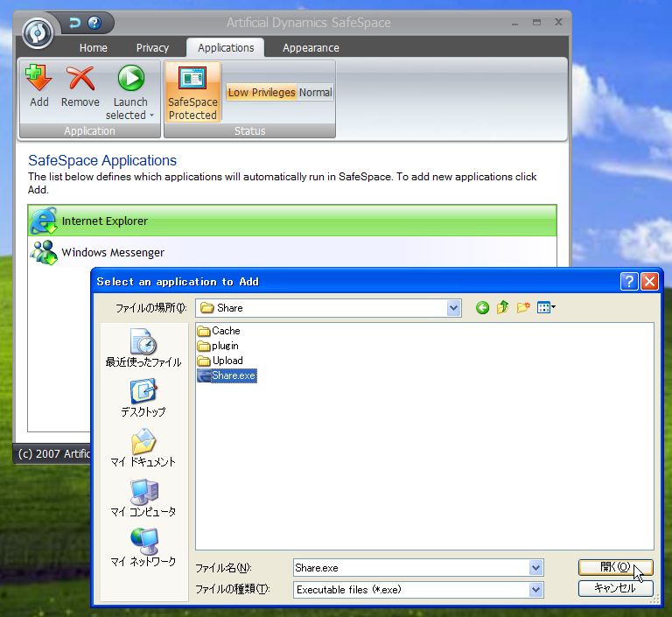Click dialog help question mark button
This screenshot has width=672, height=617.
point(629,281)
